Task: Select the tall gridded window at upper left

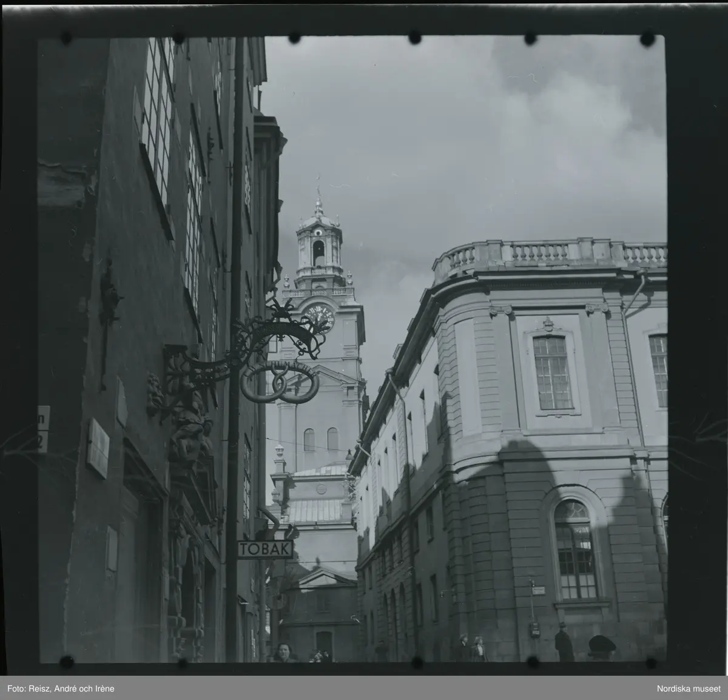Action: (158, 121)
